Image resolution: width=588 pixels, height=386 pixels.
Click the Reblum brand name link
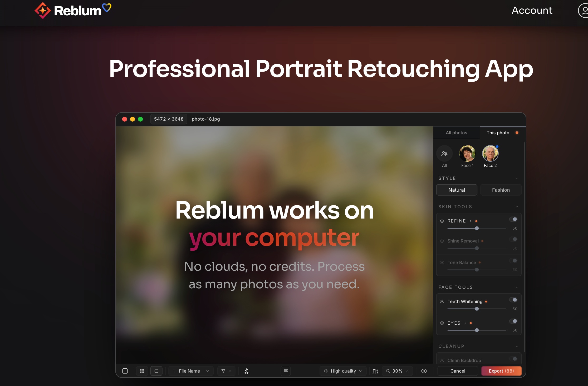pos(77,11)
